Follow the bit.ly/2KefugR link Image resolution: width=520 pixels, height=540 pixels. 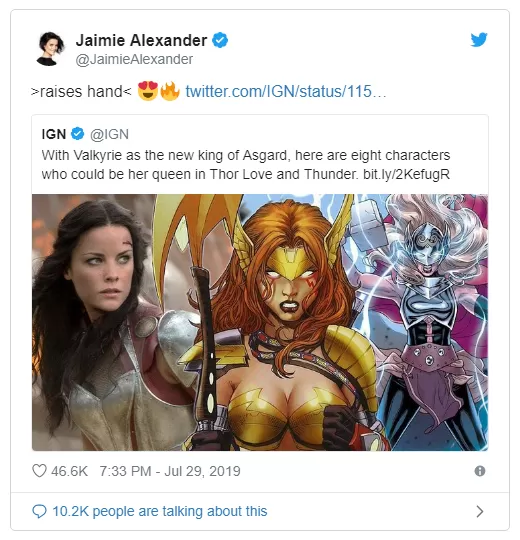[406, 175]
